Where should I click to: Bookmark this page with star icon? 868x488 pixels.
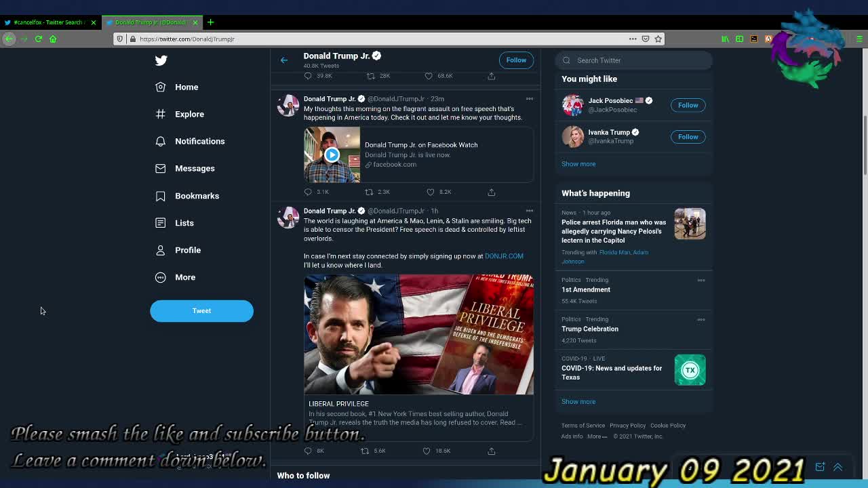point(658,39)
